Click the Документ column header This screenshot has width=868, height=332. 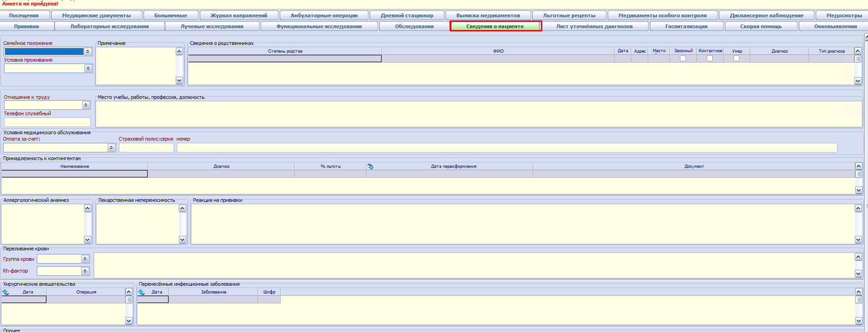(694, 166)
